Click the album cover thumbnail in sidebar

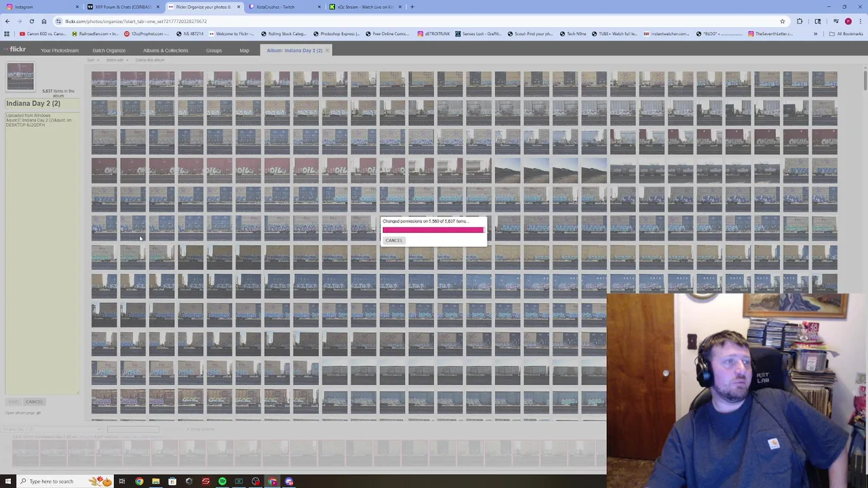coord(20,76)
